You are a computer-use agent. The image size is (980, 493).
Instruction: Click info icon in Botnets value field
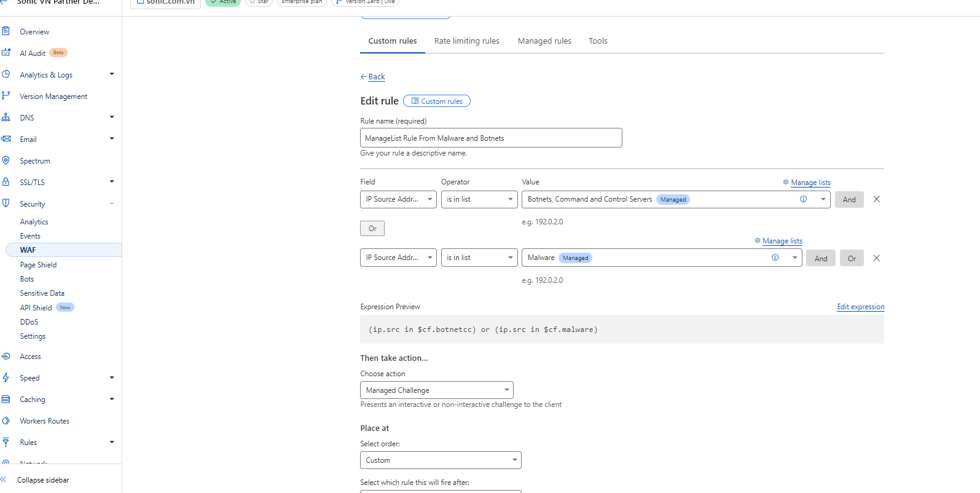[803, 199]
